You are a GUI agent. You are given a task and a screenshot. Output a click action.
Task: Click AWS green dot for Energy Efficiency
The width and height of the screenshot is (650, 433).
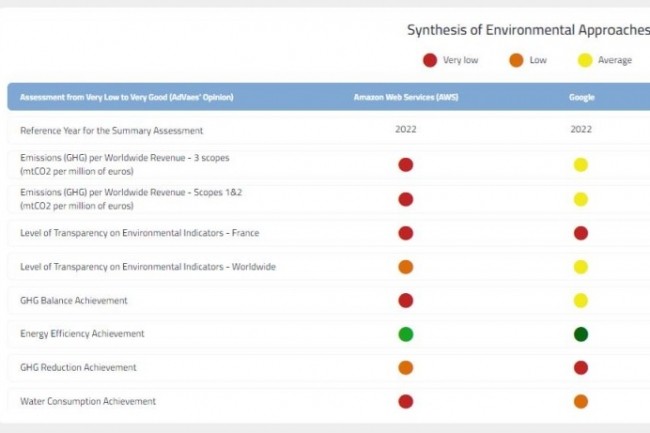406,334
